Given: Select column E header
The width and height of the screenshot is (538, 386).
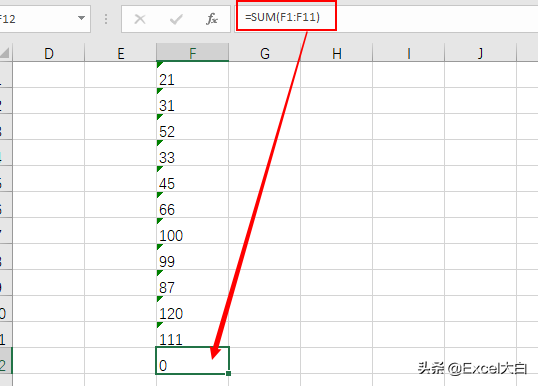Looking at the screenshot, I should click(120, 54).
